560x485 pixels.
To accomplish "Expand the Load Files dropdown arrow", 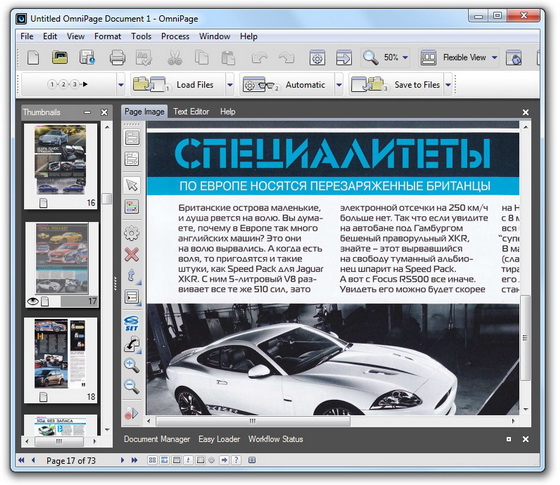I will pyautogui.click(x=230, y=85).
